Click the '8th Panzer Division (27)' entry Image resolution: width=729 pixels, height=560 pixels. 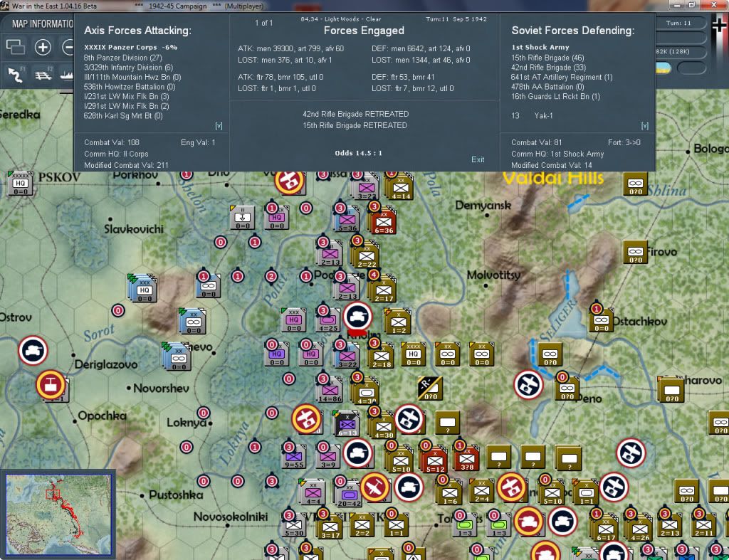pos(122,58)
